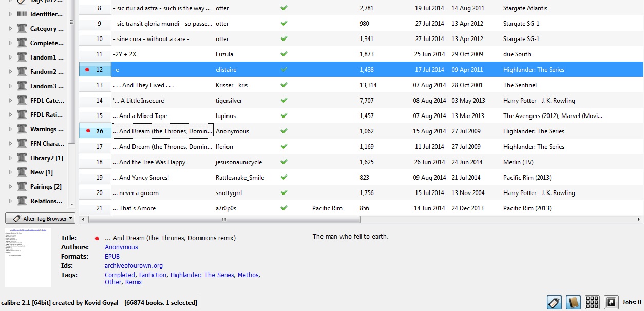644x311 pixels.
Task: Click the Completed tag link
Action: point(120,275)
